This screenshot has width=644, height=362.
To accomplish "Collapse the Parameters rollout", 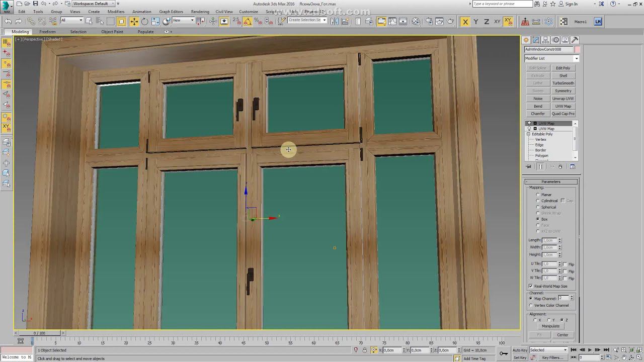I will (x=551, y=182).
